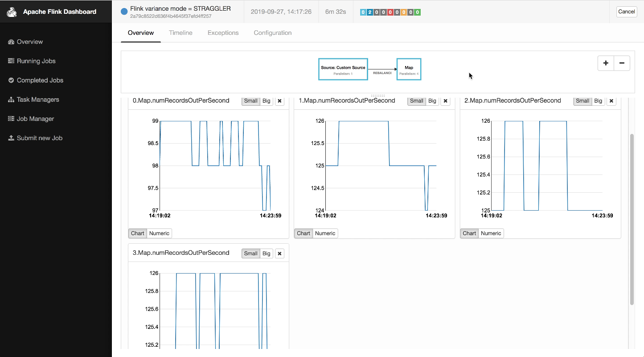Screen dimensions: 644x357
Task: Set 0.Map chart size to Small
Action: point(251,101)
